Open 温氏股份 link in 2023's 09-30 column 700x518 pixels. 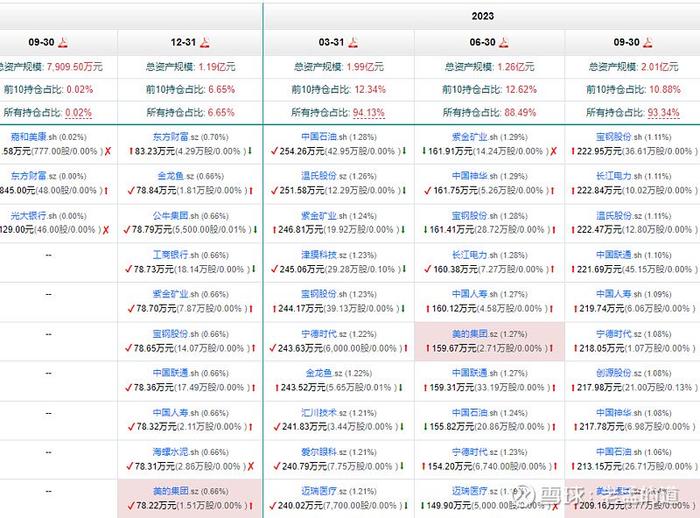tap(614, 216)
